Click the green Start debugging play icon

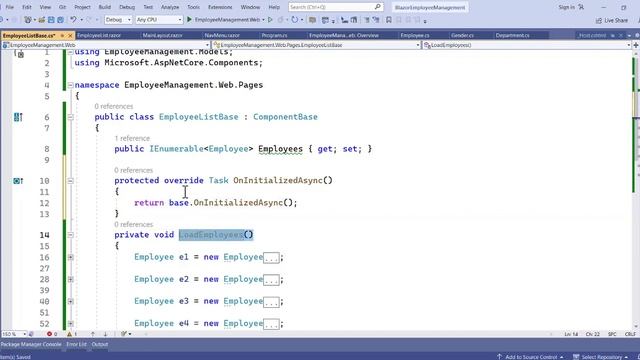pyautogui.click(x=189, y=20)
